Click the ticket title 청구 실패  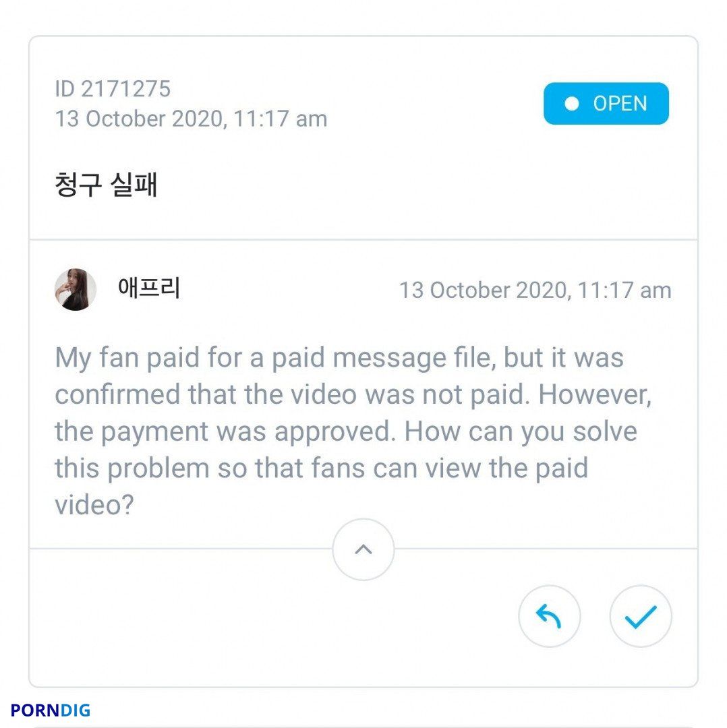106,184
